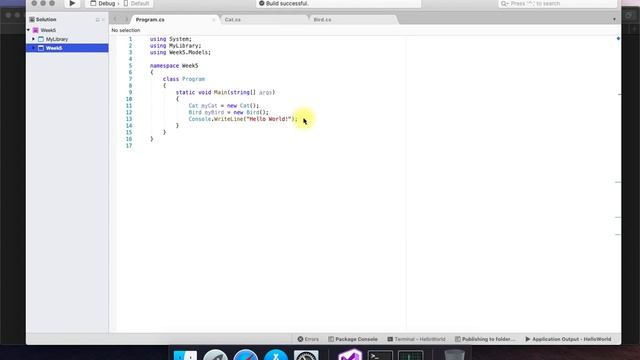Run the project with the Play button

[x=72, y=3]
